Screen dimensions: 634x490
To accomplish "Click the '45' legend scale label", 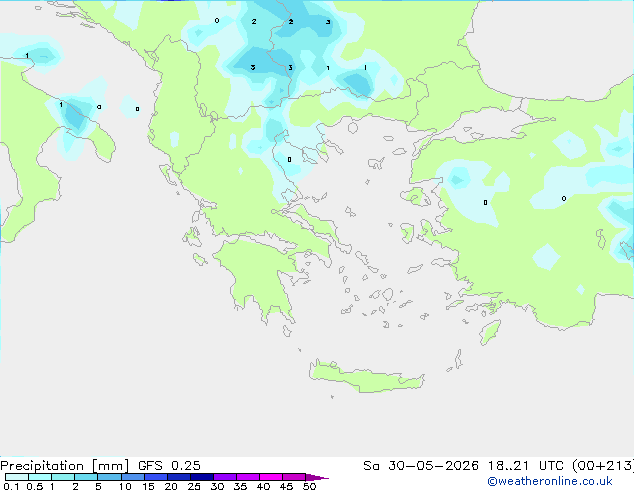I will 286,486.
